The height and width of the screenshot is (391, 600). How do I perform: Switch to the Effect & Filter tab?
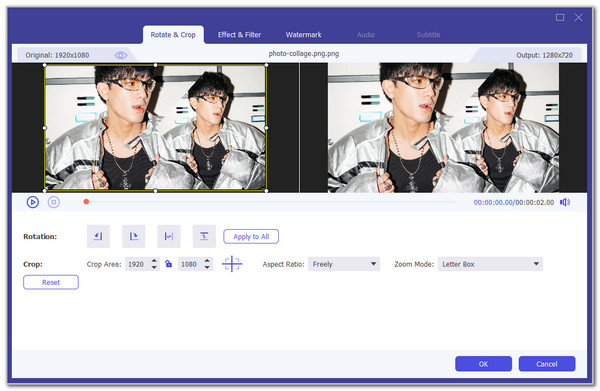pyautogui.click(x=240, y=35)
